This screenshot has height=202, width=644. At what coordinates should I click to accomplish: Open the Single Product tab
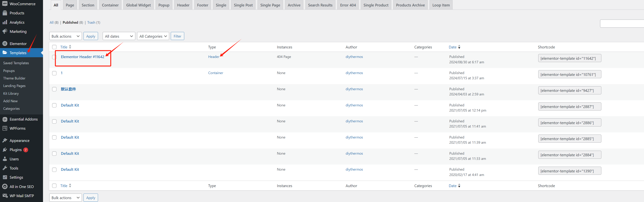(376, 5)
